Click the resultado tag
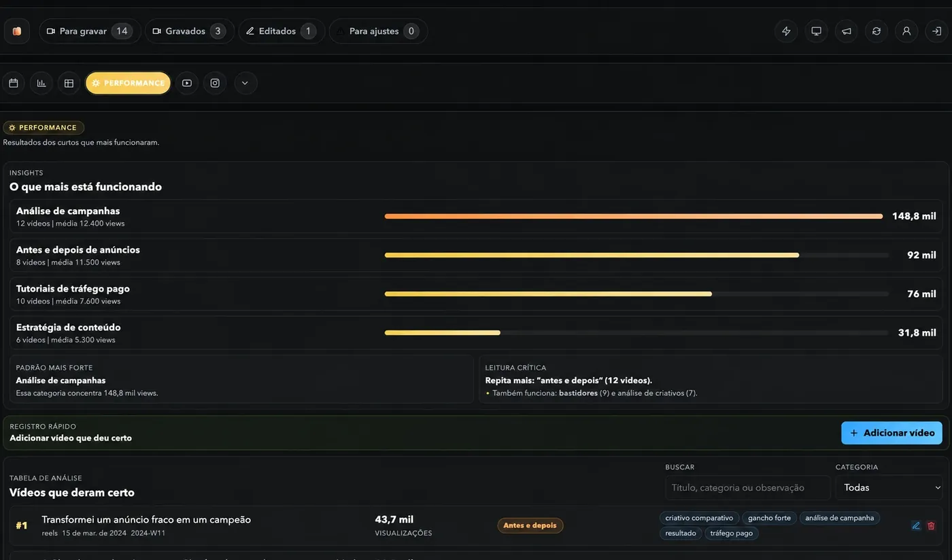Screen dimensions: 952x560 (x=681, y=533)
